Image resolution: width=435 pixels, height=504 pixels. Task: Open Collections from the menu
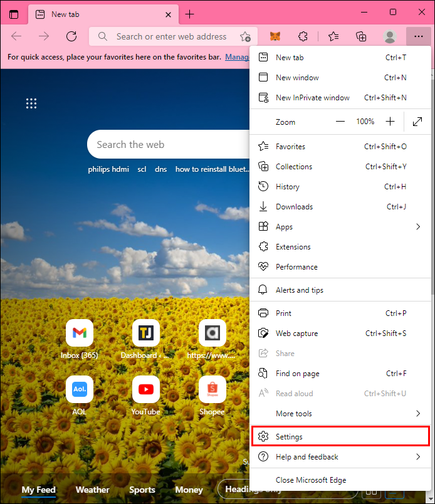pyautogui.click(x=340, y=167)
